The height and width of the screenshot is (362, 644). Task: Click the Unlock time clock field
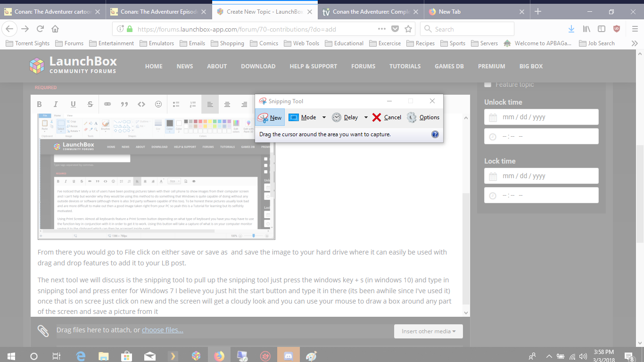541,136
